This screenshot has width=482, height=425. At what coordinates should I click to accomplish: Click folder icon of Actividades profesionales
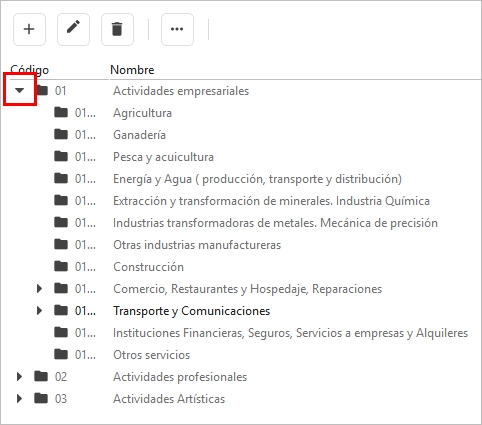tap(41, 376)
